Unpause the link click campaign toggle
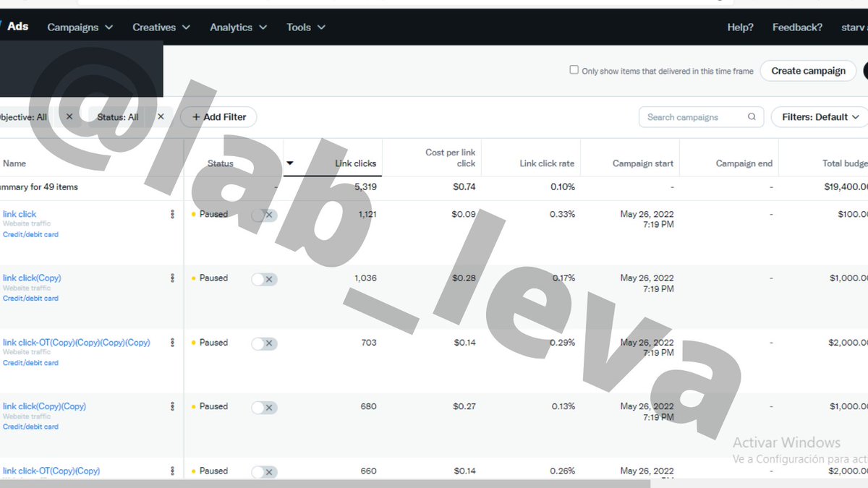 [x=264, y=214]
